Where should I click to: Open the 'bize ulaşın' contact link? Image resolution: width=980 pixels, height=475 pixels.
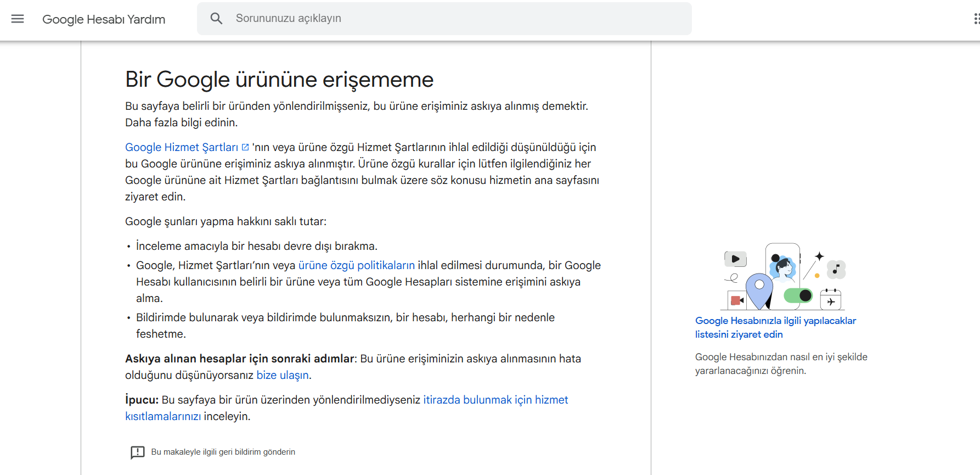(283, 375)
